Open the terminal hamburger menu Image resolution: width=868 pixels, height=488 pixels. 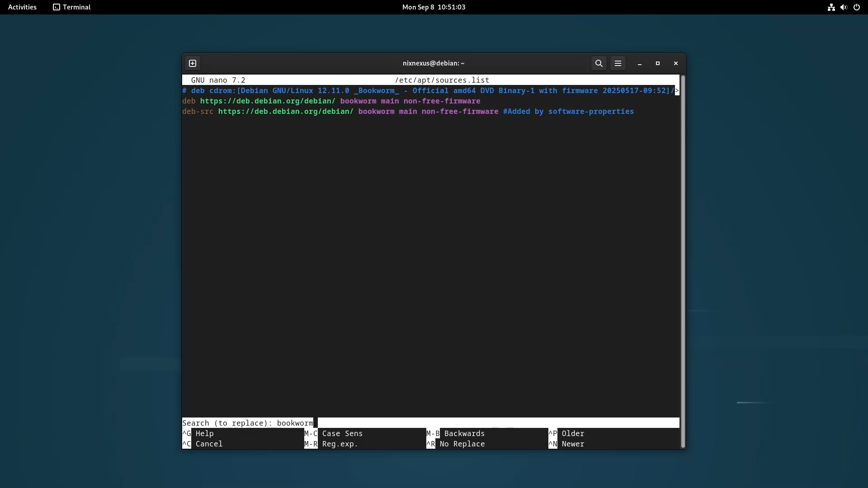pyautogui.click(x=618, y=63)
